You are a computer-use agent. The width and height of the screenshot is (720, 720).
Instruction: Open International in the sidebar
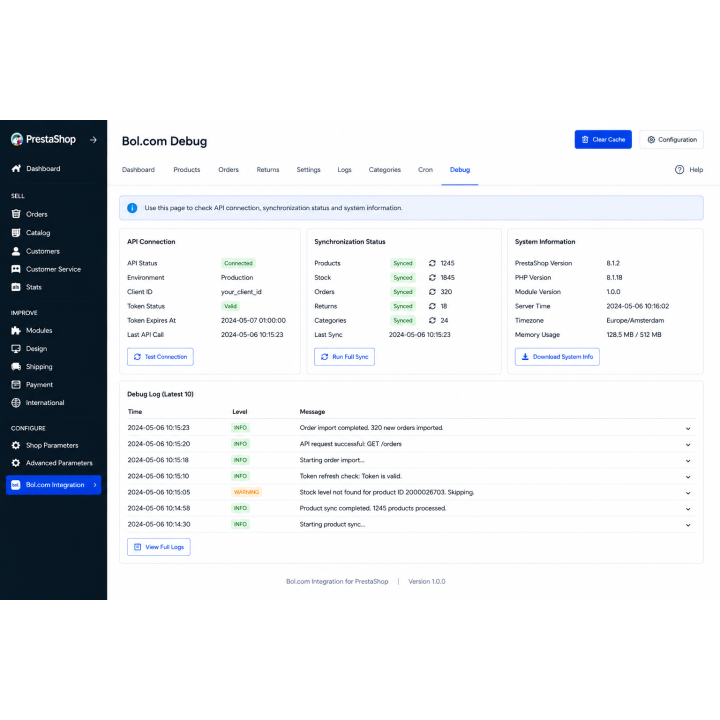(38, 403)
